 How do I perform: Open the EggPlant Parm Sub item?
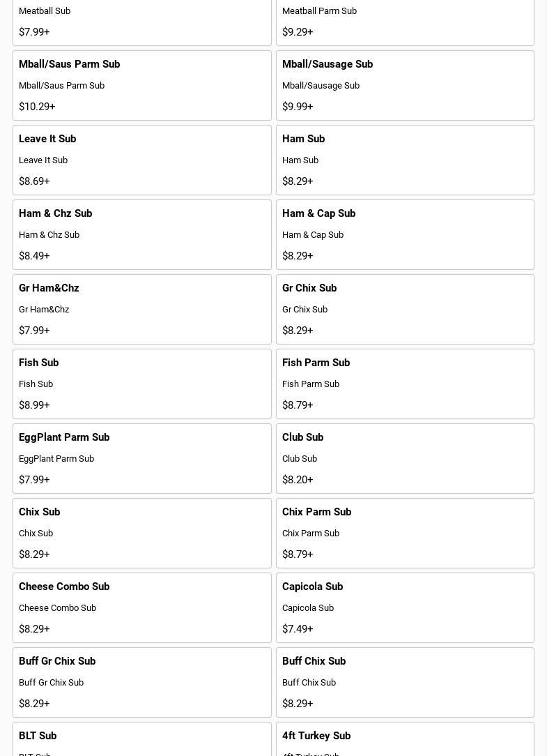pos(141,458)
